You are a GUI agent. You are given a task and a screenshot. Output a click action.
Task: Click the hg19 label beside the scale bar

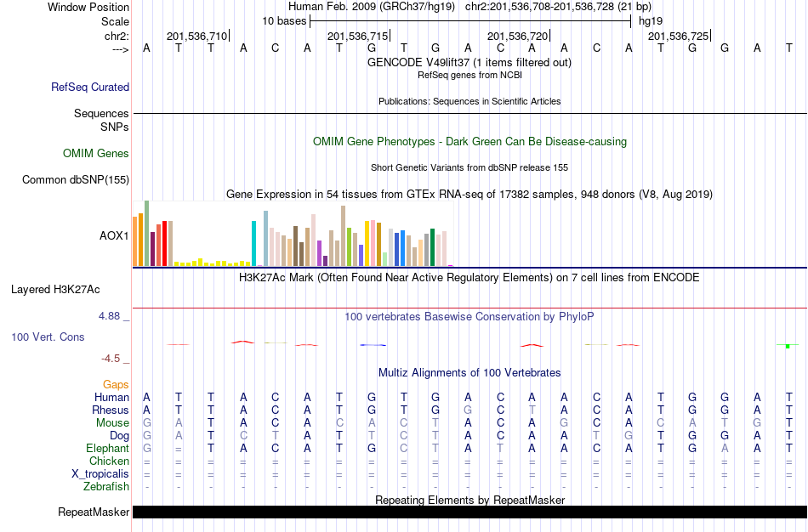651,21
